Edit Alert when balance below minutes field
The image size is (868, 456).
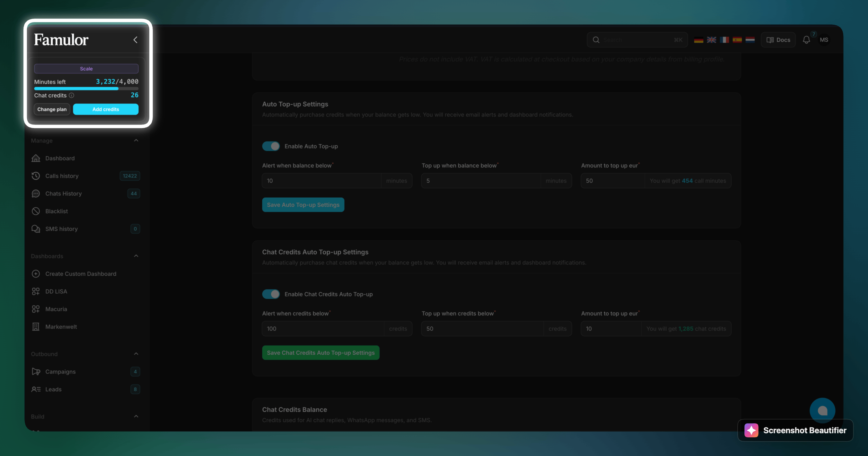(x=321, y=181)
